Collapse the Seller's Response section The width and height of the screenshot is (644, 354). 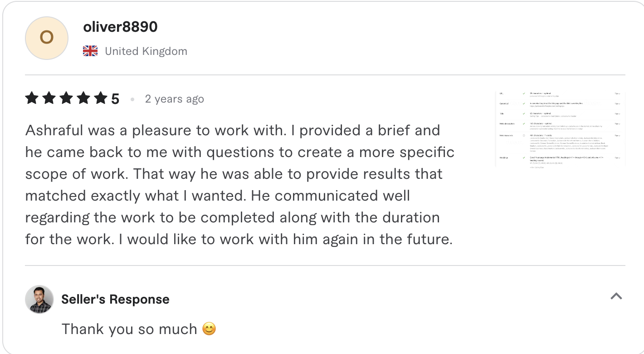(x=616, y=296)
